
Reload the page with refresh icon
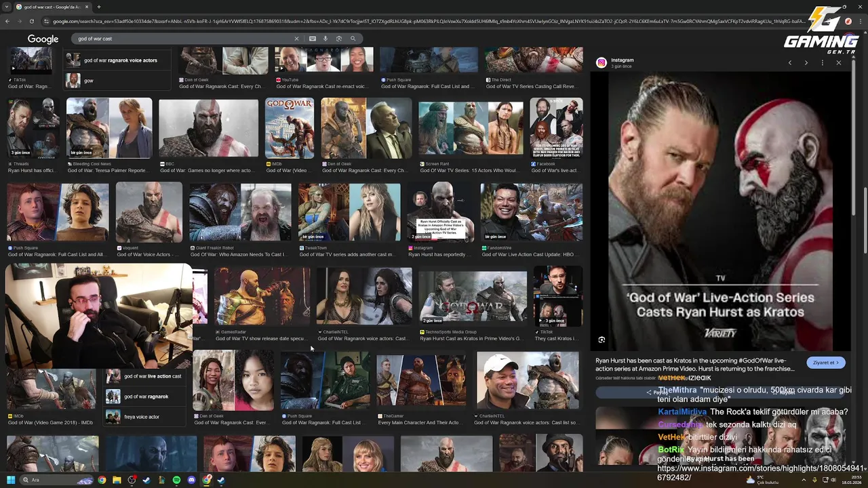(31, 21)
